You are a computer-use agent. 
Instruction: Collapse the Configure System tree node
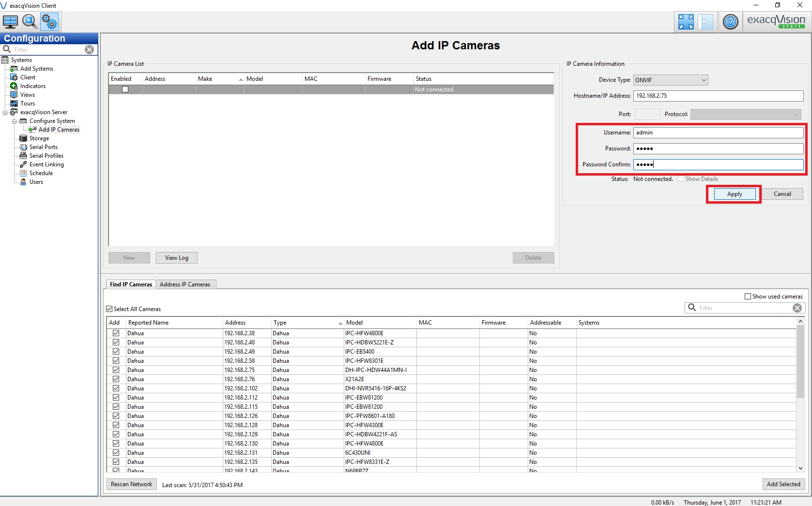point(15,121)
